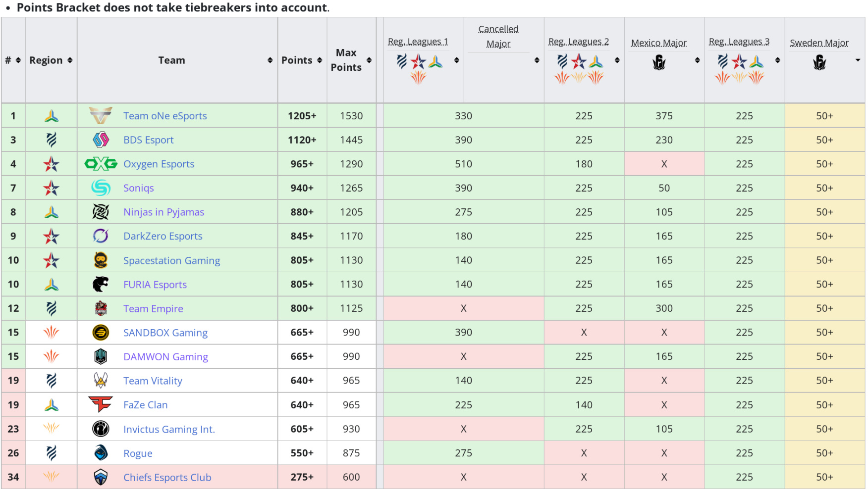Open the Spacestation Gaming team page
Screen dimensions: 868x489
(x=171, y=260)
